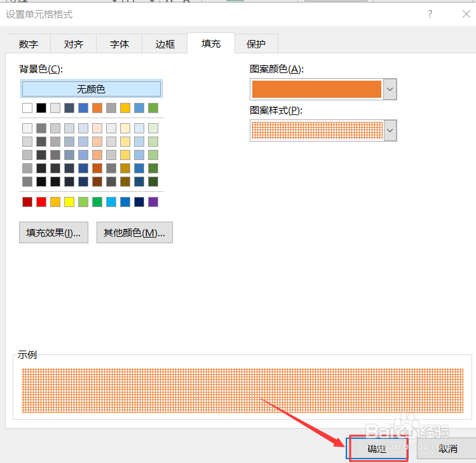This screenshot has width=476, height=463.
Task: Open the 字体 tab
Action: (119, 44)
